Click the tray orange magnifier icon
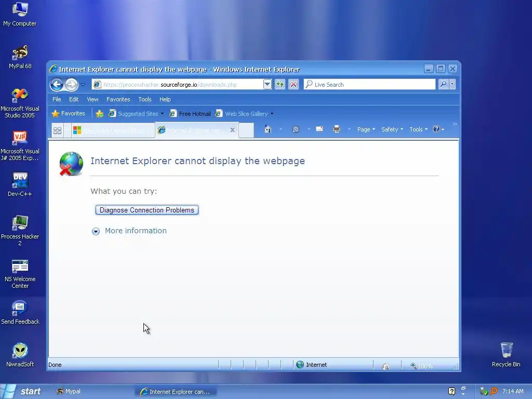Screen dimensions: 532x399 pyautogui.click(x=494, y=391)
